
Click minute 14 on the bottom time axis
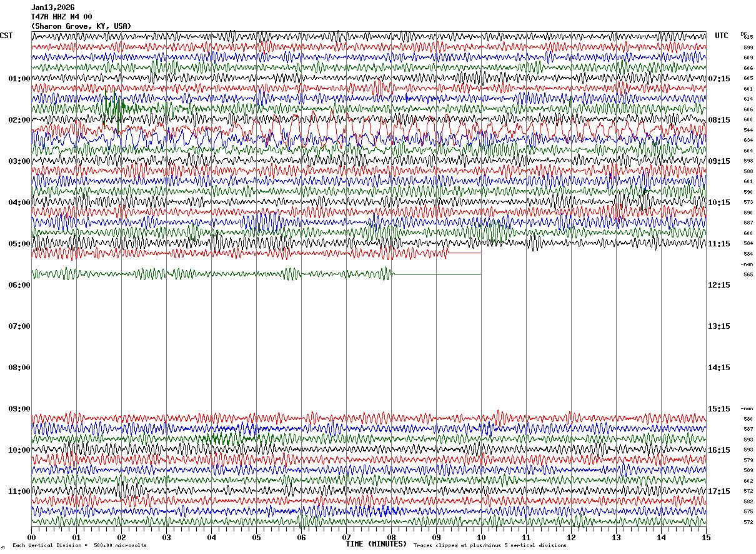point(661,538)
